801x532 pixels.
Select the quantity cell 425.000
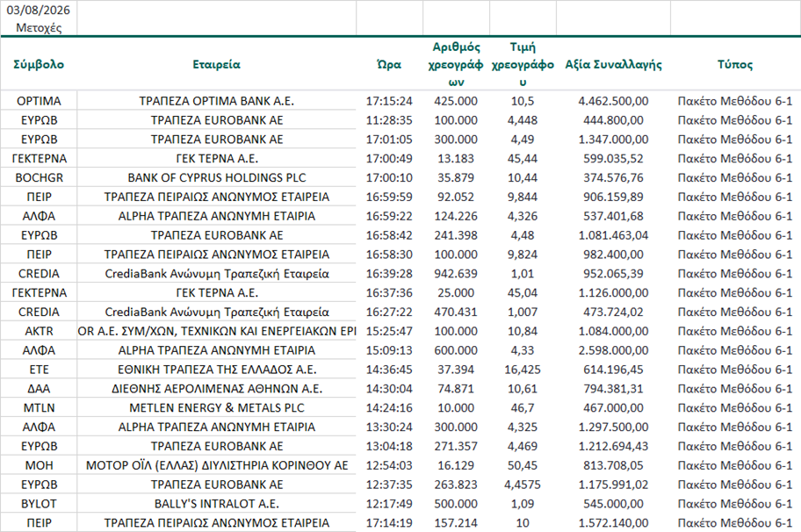coord(456,101)
